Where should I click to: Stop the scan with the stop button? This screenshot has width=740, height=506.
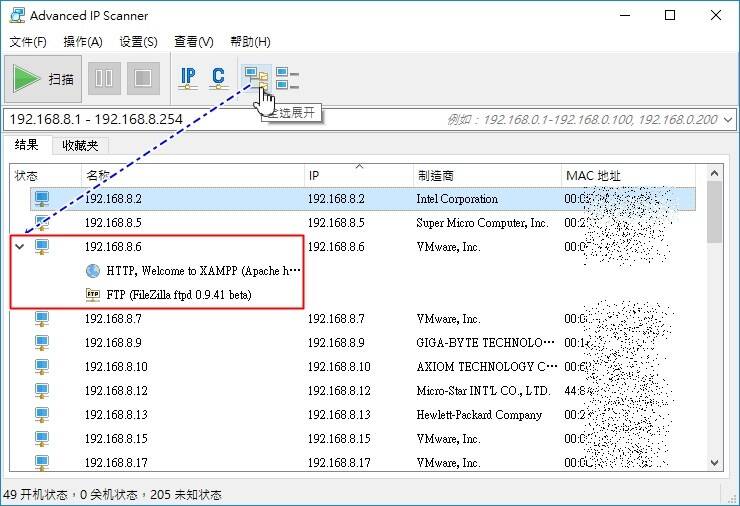click(143, 78)
